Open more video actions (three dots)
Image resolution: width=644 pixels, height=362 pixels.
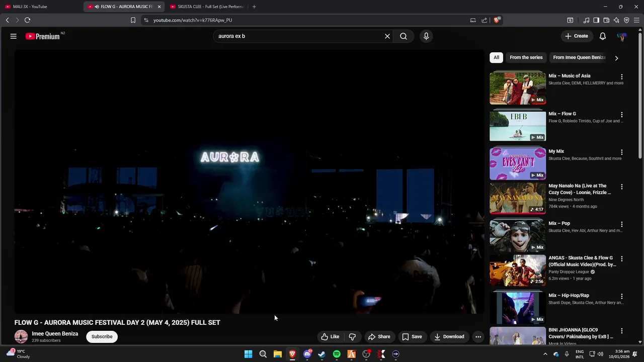(x=478, y=337)
